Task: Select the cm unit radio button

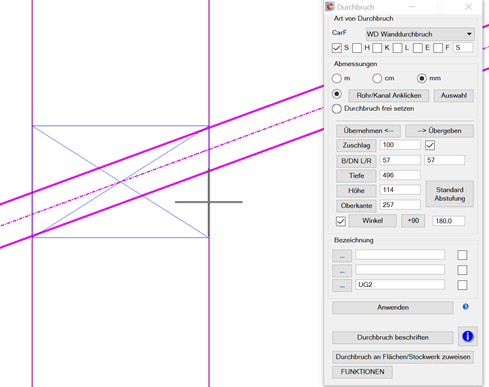Action: click(377, 78)
